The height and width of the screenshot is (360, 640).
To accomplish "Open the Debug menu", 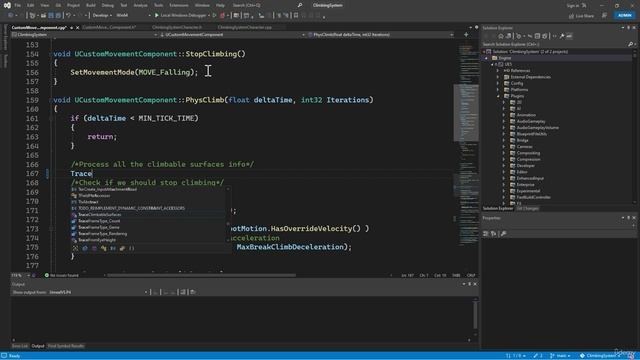I will click(x=108, y=5).
